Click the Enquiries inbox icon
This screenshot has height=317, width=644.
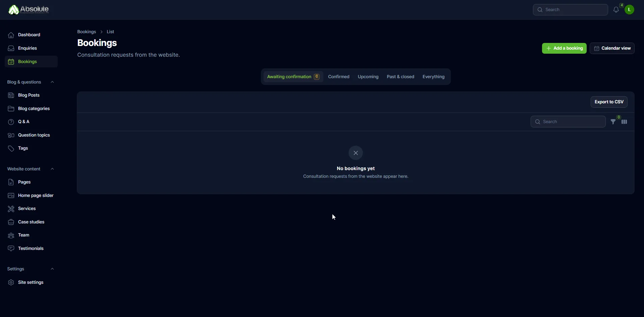pyautogui.click(x=11, y=48)
